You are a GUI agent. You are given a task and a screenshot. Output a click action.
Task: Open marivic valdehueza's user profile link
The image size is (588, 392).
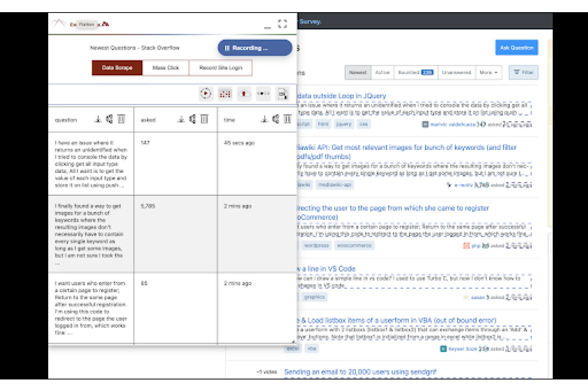tap(452, 124)
